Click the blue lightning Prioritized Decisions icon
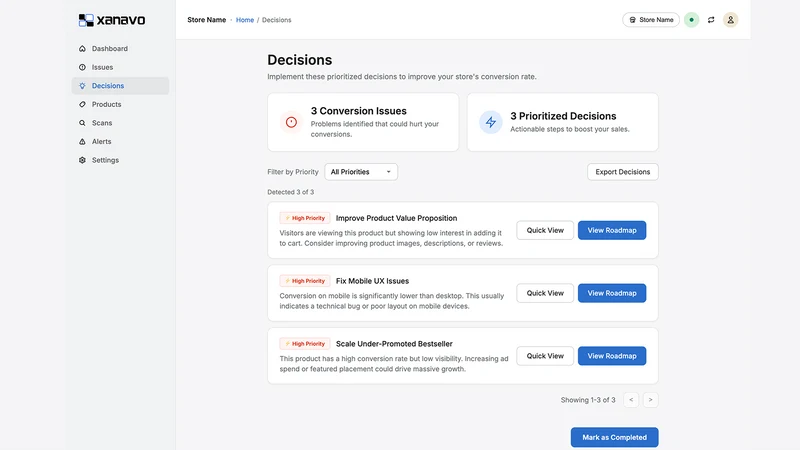 (491, 122)
